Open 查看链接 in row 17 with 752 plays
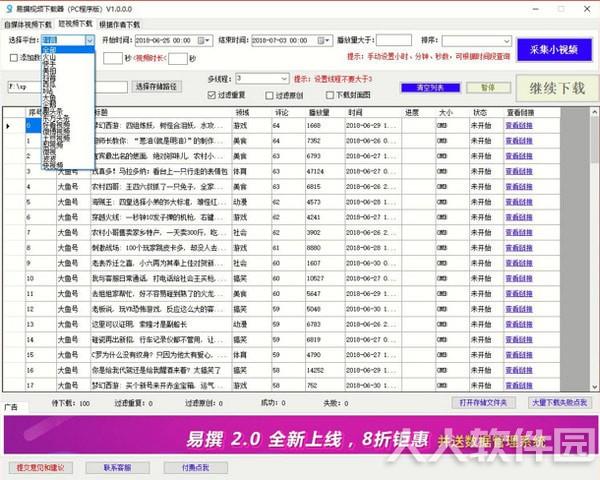 519,385
